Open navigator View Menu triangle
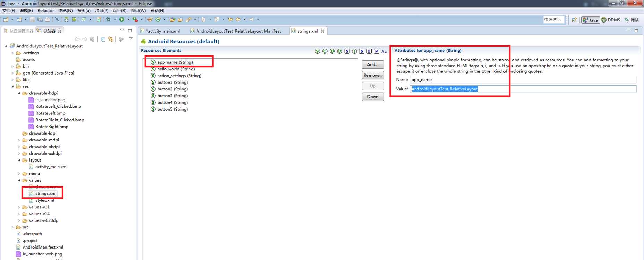The height and width of the screenshot is (260, 644). [131, 38]
